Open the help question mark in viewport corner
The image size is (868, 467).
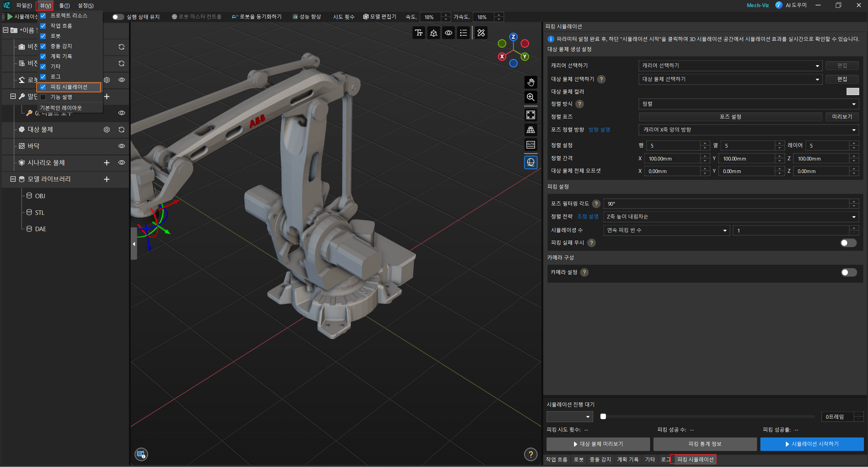531,454
